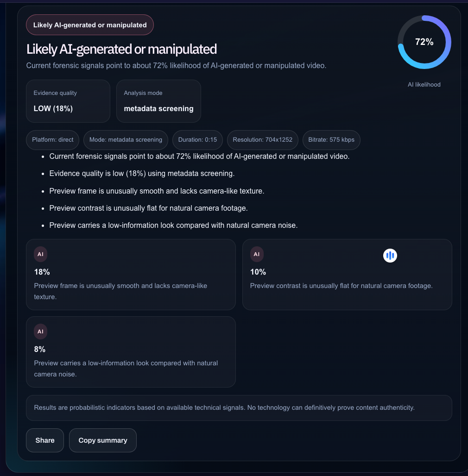Click AI badge on 10% card
This screenshot has height=476, width=468.
[x=256, y=254]
